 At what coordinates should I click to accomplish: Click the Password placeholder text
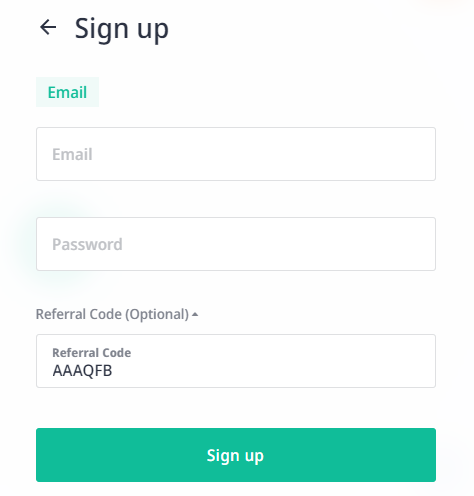point(87,244)
